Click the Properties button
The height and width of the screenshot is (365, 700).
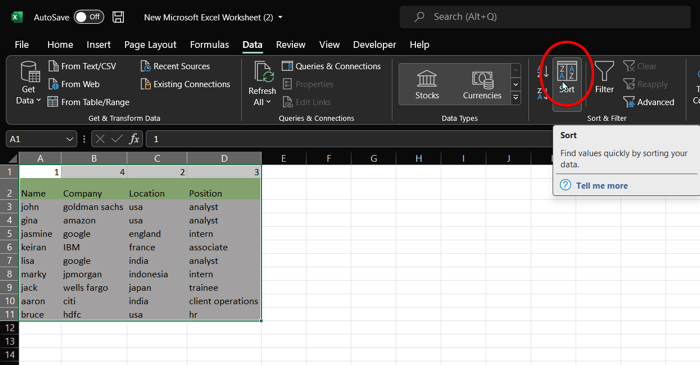308,84
